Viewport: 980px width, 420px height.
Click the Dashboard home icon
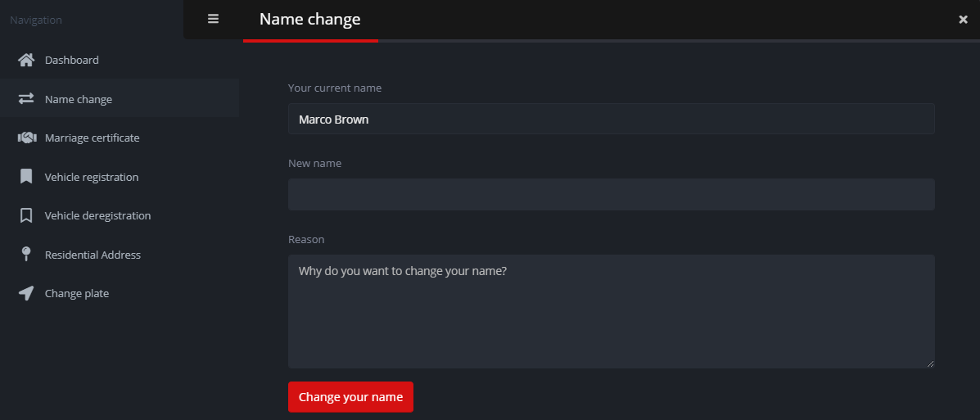(26, 60)
